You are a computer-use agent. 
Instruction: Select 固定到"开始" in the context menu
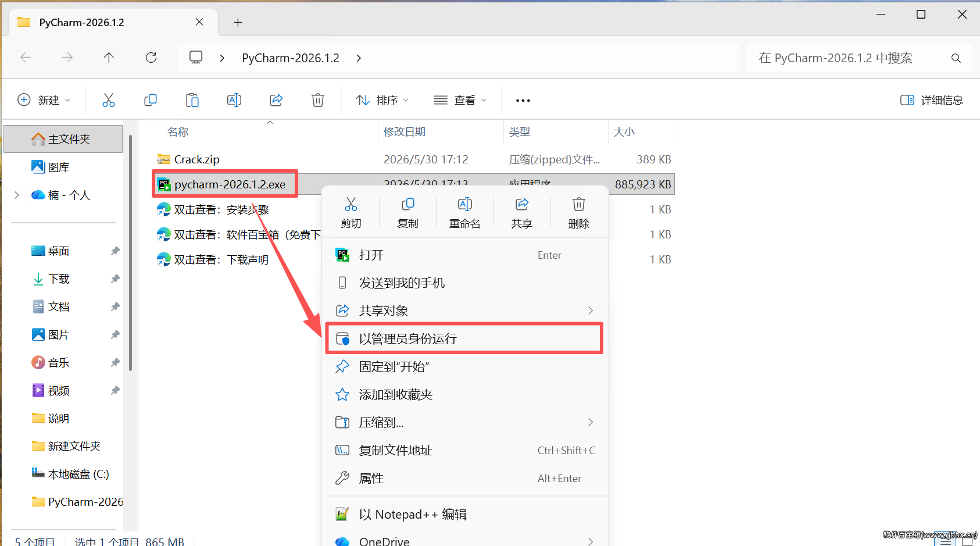tap(465, 367)
